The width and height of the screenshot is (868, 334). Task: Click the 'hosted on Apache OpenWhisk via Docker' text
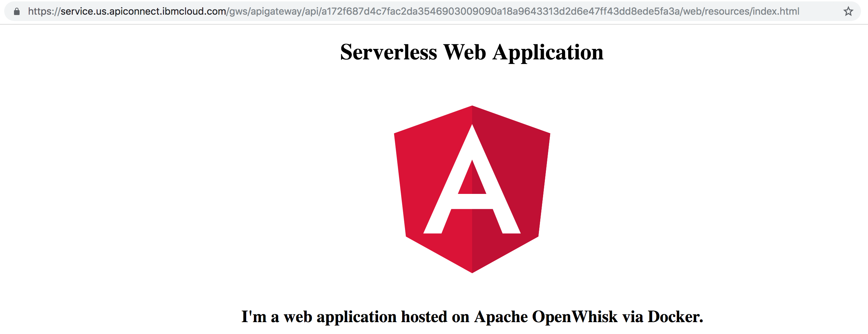(x=552, y=317)
